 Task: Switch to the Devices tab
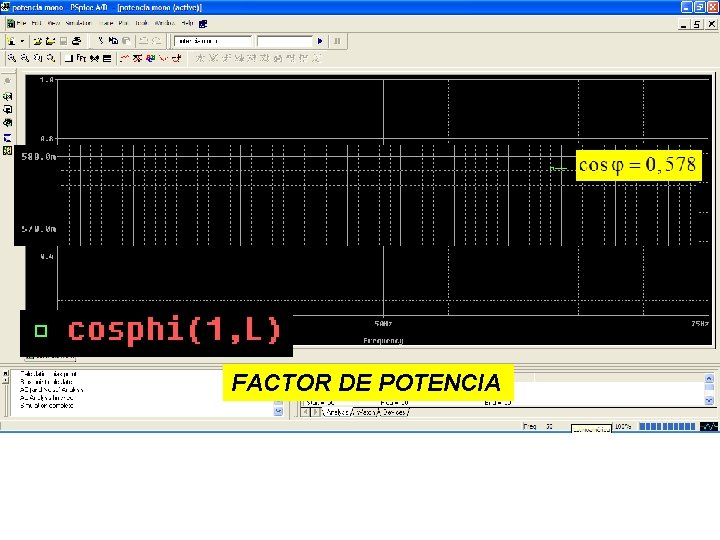[x=394, y=412]
